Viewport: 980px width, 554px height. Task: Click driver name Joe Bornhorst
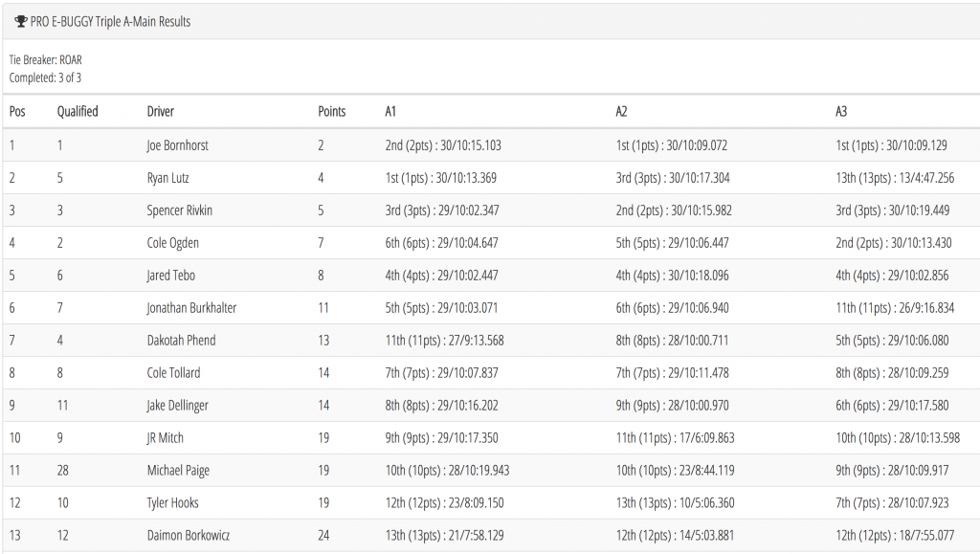(177, 144)
